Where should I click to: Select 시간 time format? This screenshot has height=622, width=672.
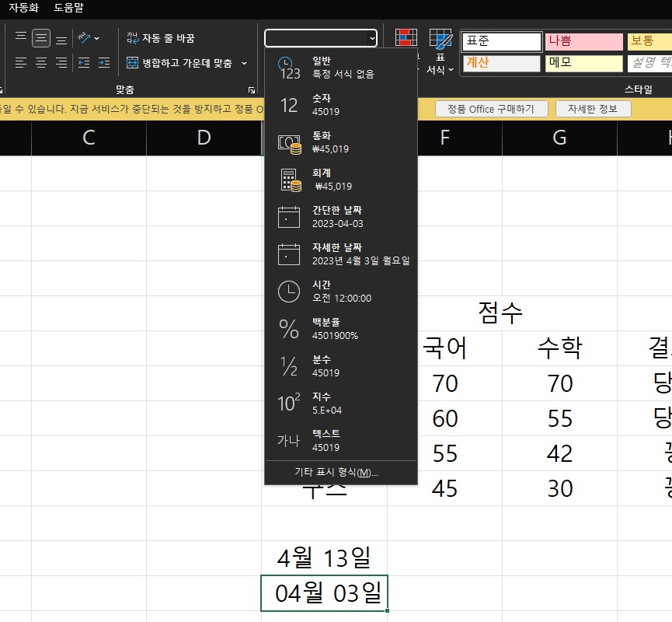point(341,292)
